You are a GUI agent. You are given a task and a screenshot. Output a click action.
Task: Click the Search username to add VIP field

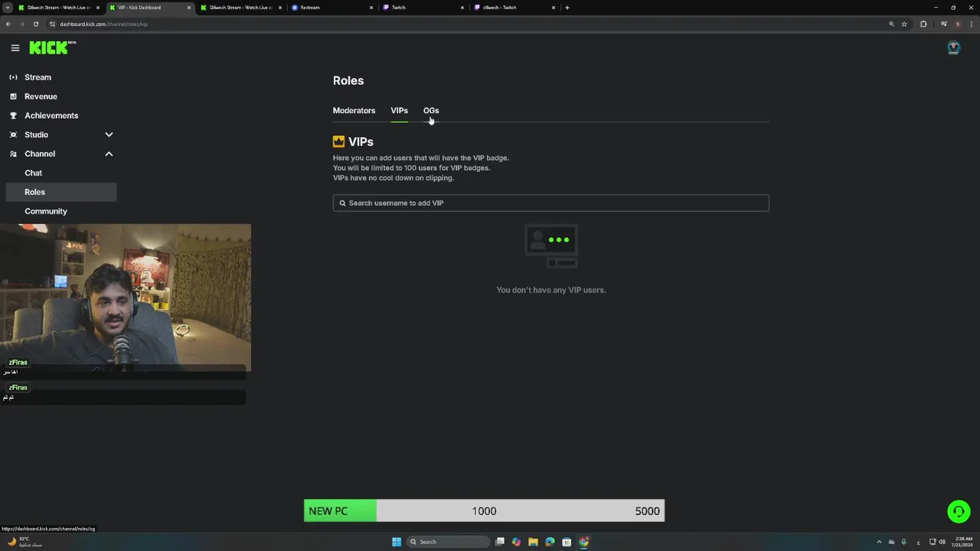[x=550, y=203]
